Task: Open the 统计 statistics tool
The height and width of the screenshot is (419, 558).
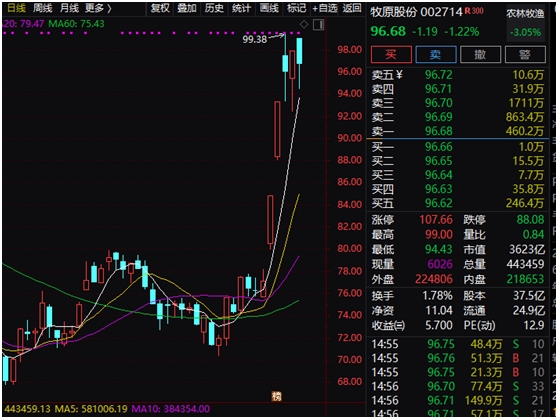Action: [241, 8]
